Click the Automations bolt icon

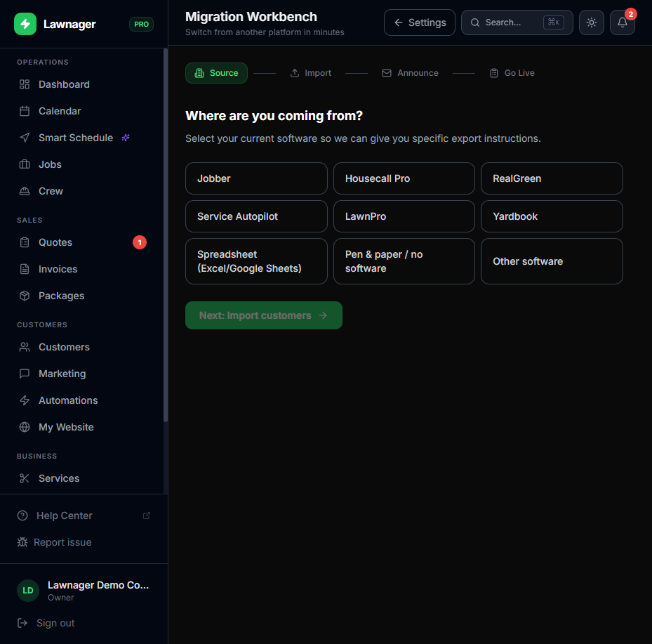pos(25,400)
